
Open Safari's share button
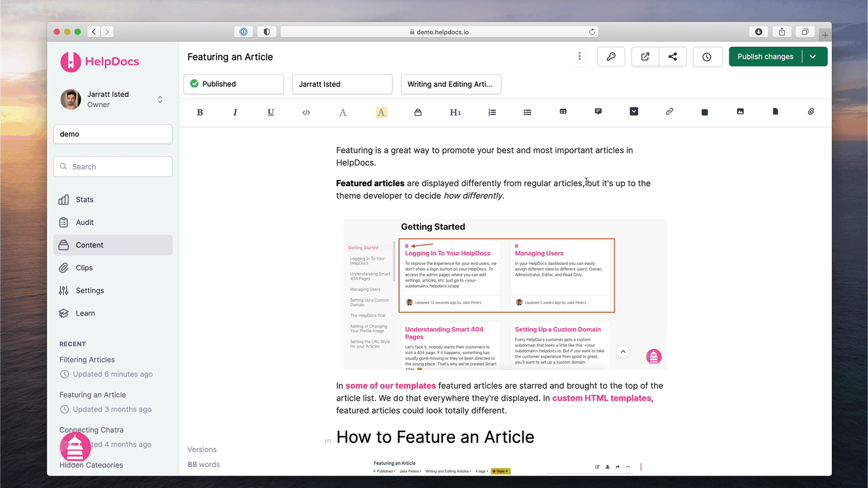(782, 32)
